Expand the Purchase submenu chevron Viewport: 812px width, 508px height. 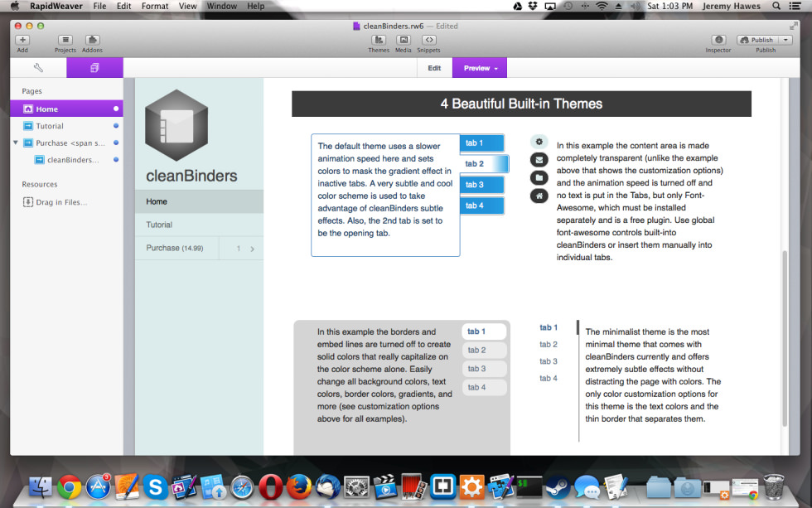click(x=252, y=249)
